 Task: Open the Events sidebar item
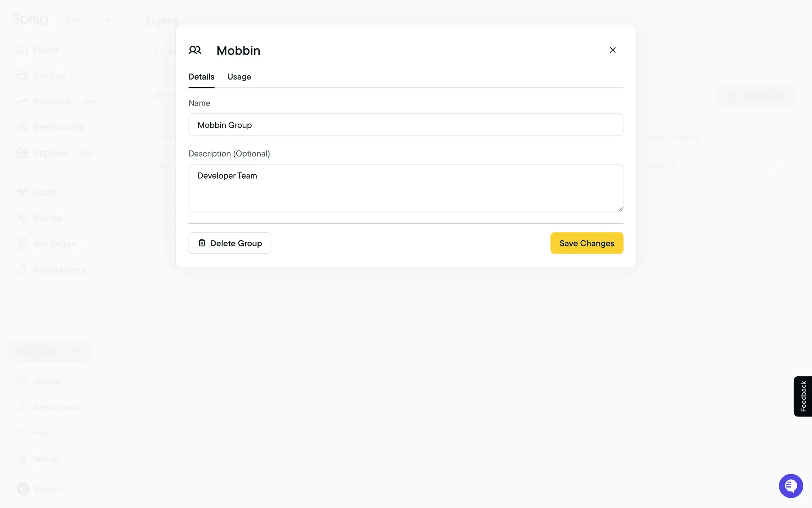pos(47,218)
